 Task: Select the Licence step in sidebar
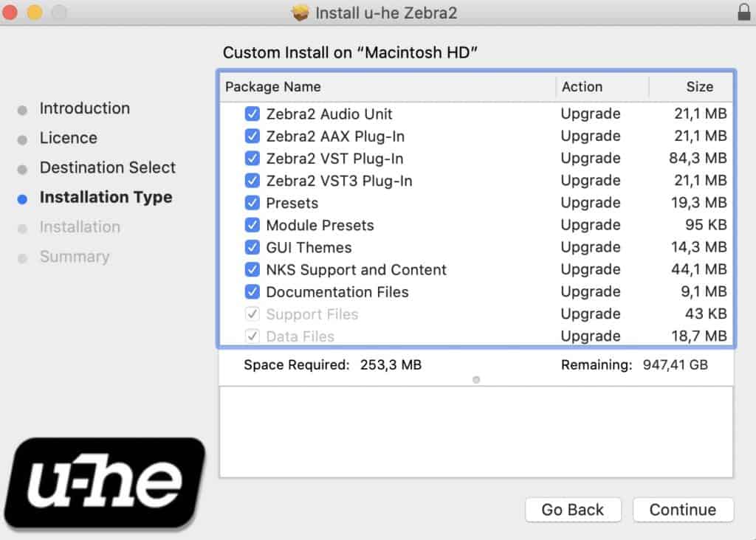tap(69, 138)
